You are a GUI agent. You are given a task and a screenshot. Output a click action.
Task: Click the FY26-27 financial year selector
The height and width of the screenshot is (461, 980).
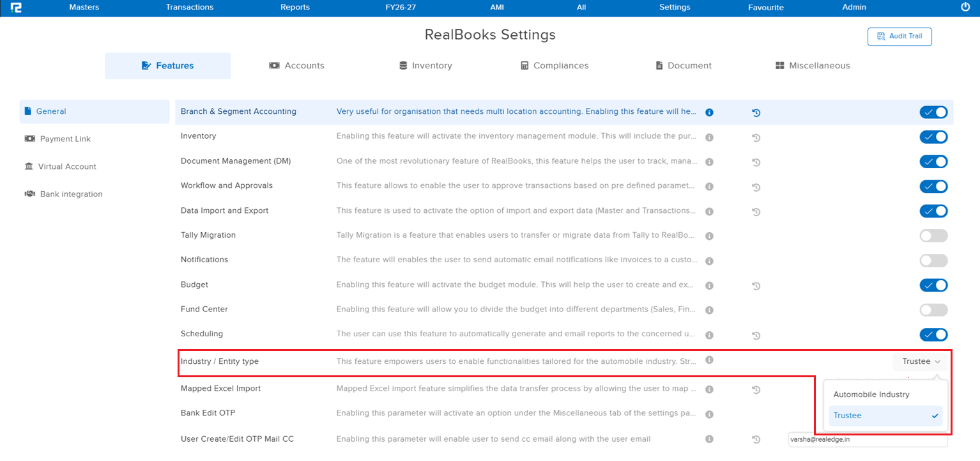[399, 7]
